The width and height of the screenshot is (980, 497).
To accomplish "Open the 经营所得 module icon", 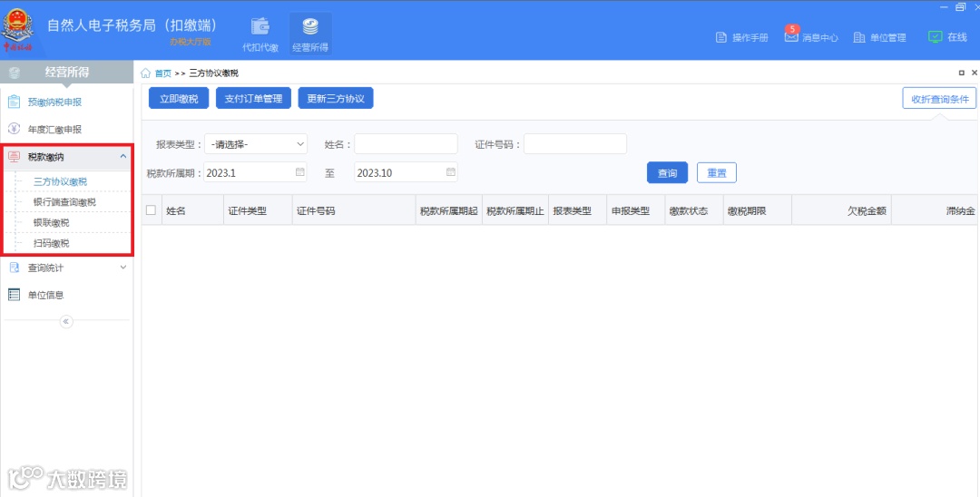I will tap(310, 34).
